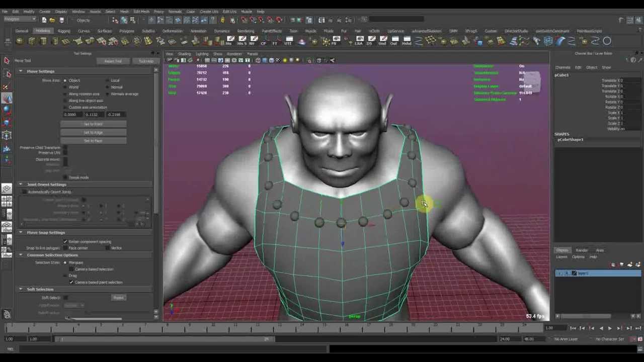
Task: Select Normals average radio button
Action: pos(108,94)
